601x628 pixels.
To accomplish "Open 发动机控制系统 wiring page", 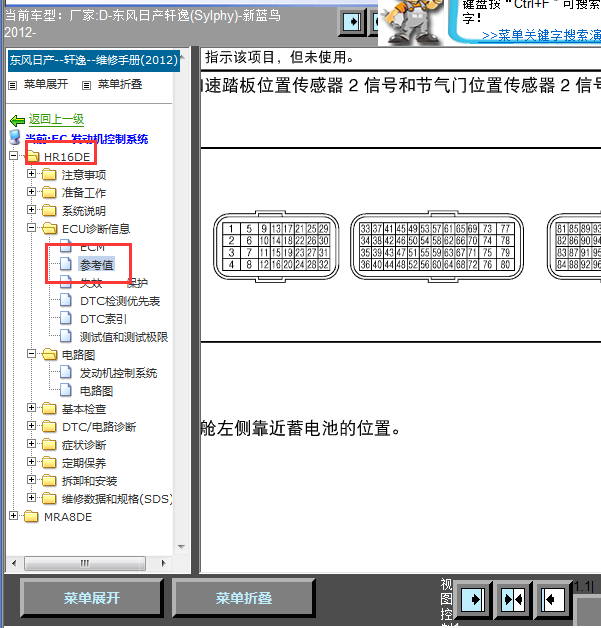I will tap(119, 373).
